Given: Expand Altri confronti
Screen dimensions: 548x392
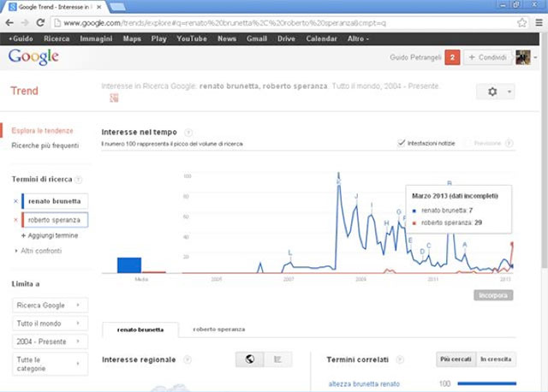Looking at the screenshot, I should (x=39, y=251).
